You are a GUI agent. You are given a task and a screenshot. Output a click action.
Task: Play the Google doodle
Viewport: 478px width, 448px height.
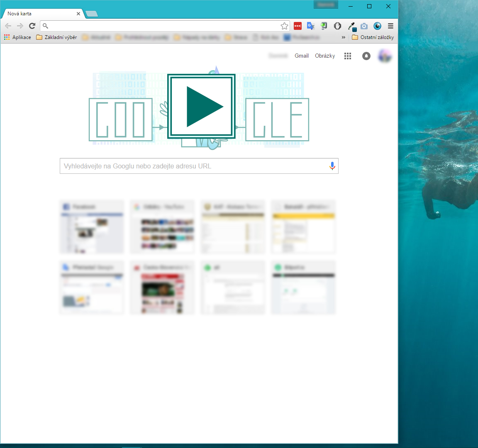[201, 107]
